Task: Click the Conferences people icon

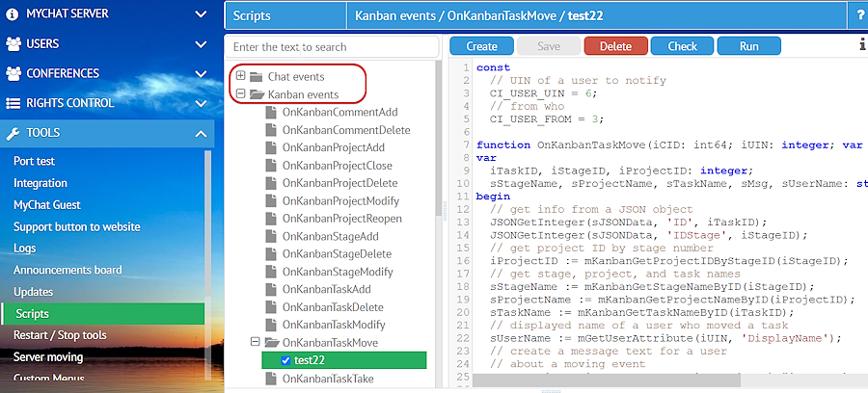Action: 14,73
